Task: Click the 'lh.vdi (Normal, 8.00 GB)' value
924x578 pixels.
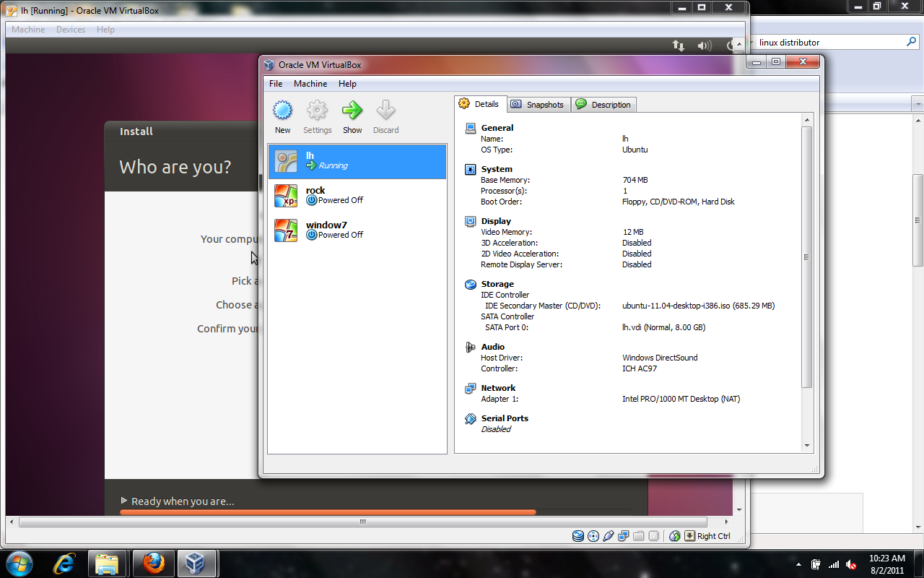Action: (663, 327)
